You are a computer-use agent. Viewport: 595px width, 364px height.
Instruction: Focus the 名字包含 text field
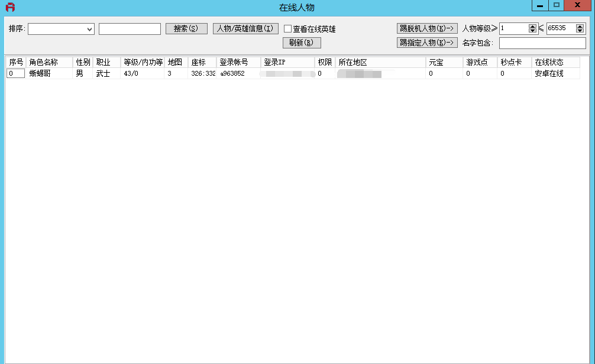[x=542, y=43]
